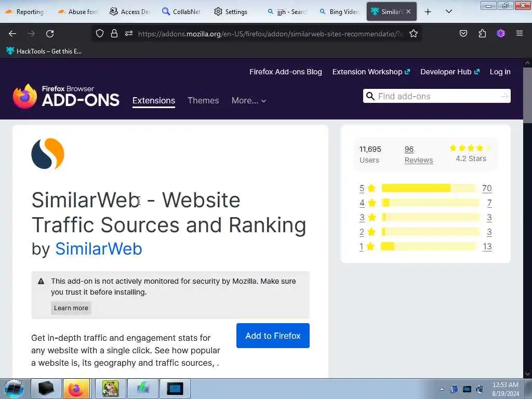Show hidden system tray icons
Viewport: 532px width, 399px height.
pyautogui.click(x=442, y=389)
